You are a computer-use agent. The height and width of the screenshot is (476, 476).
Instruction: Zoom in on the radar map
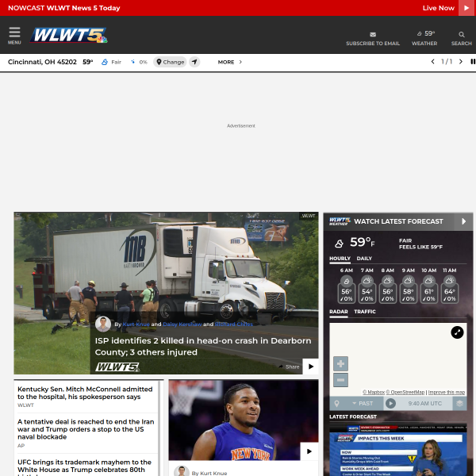(x=340, y=363)
